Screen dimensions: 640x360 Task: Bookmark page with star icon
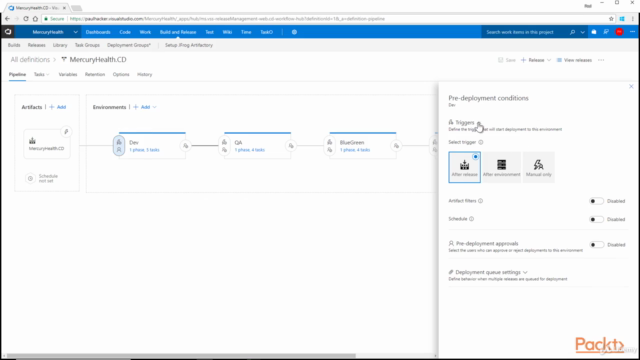[611, 19]
